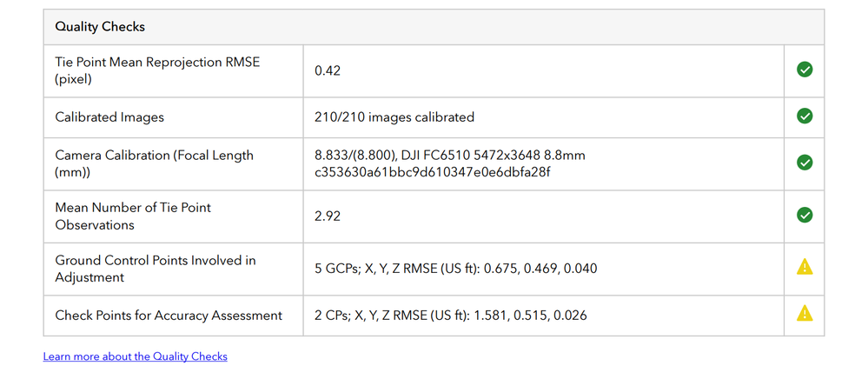Viewport: 868px width, 379px height.
Task: Select the Check Points for Accuracy Assessment label
Action: coord(169,316)
